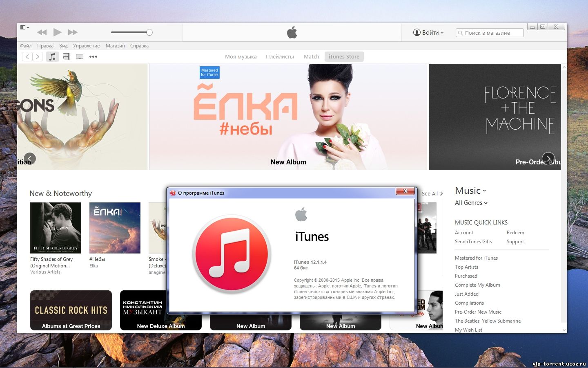Switch to the Плейлисты tab

click(280, 57)
